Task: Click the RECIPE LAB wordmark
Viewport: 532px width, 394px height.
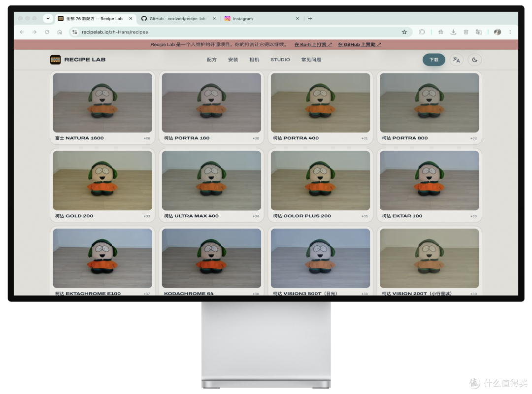Action: pos(85,60)
